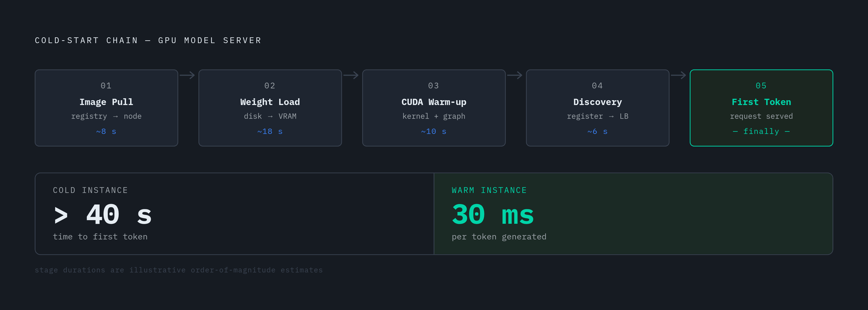Select the 'request served' subtitle
The width and height of the screenshot is (868, 310).
761,116
